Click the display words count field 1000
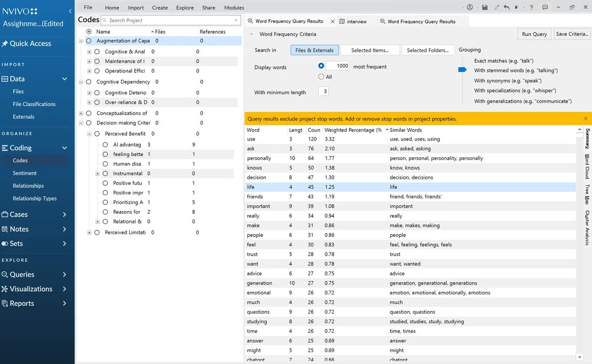592x364 pixels. 338,66
